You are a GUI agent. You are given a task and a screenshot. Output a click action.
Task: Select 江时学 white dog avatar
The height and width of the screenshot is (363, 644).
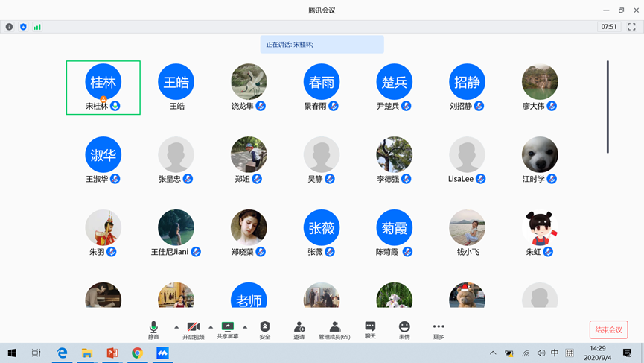click(540, 154)
